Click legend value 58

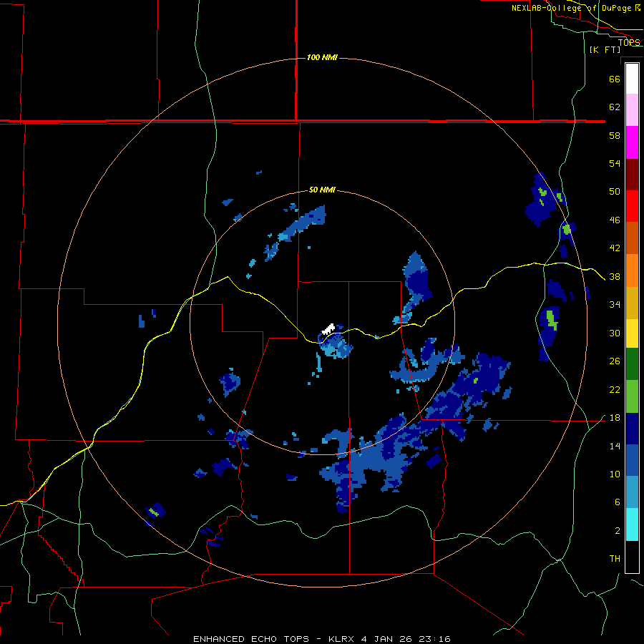[x=615, y=135]
